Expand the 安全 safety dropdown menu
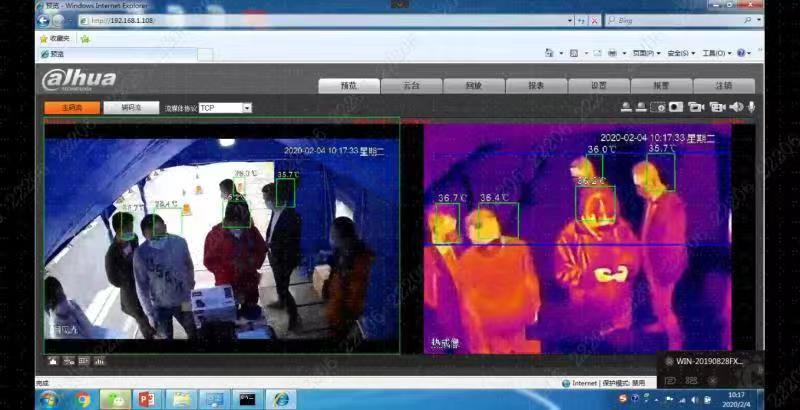800x410 pixels. [679, 53]
